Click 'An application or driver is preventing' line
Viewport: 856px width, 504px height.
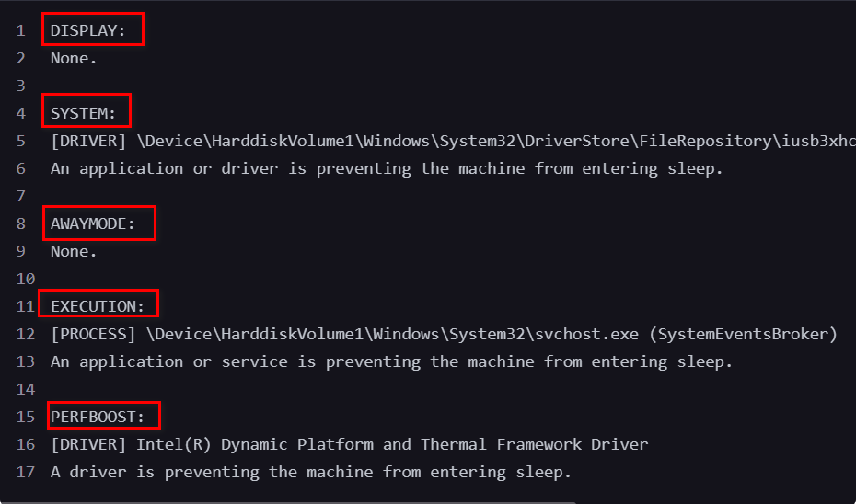pyautogui.click(x=388, y=168)
